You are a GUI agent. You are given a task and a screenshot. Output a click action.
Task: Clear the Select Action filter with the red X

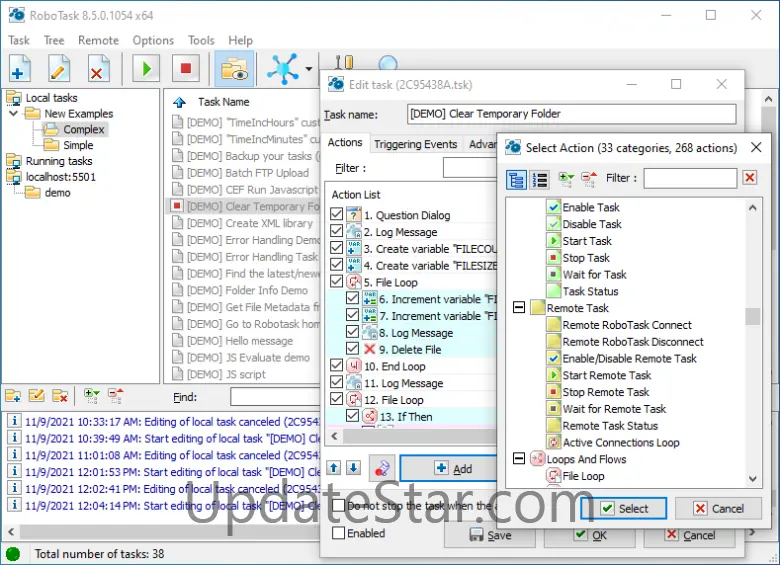[750, 178]
